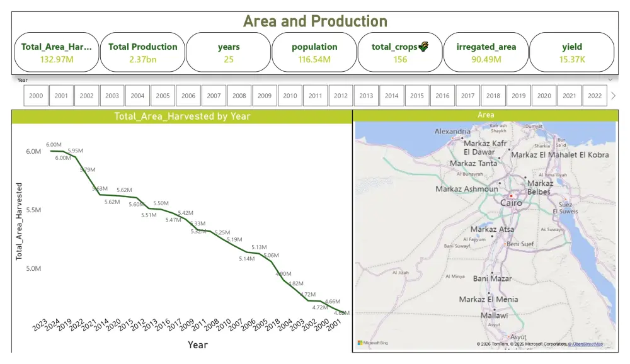Select year 2001 in the slicer
630x364 pixels.
tap(61, 96)
